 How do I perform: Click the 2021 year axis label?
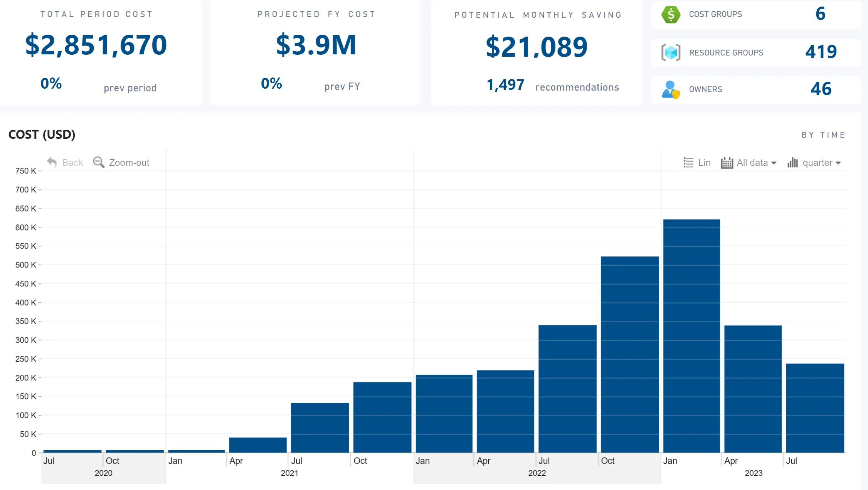pos(289,473)
